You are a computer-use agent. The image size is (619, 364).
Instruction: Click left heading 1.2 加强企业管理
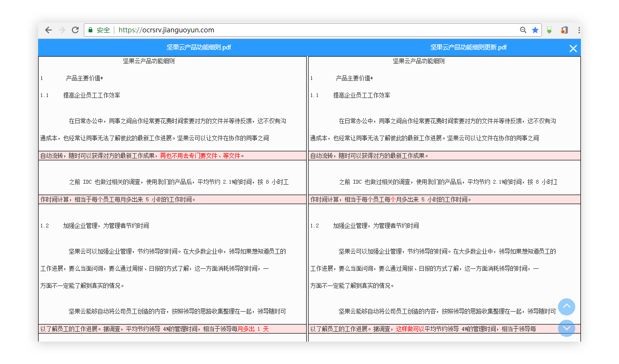click(x=94, y=226)
